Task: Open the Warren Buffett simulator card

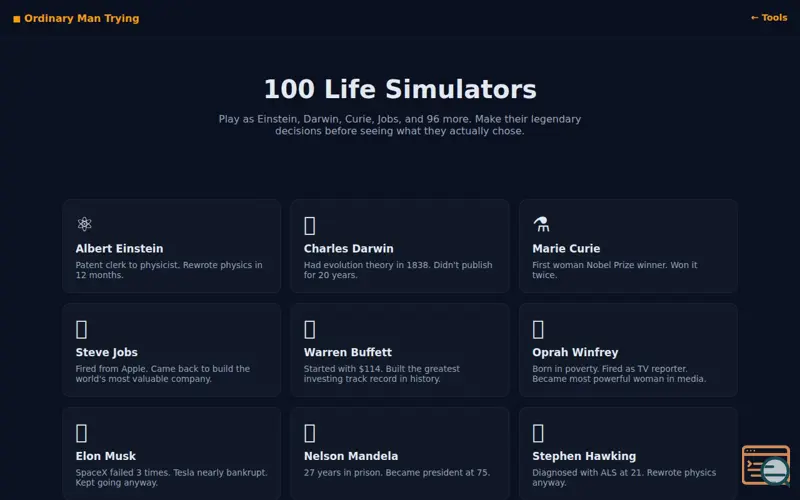Action: coord(400,350)
